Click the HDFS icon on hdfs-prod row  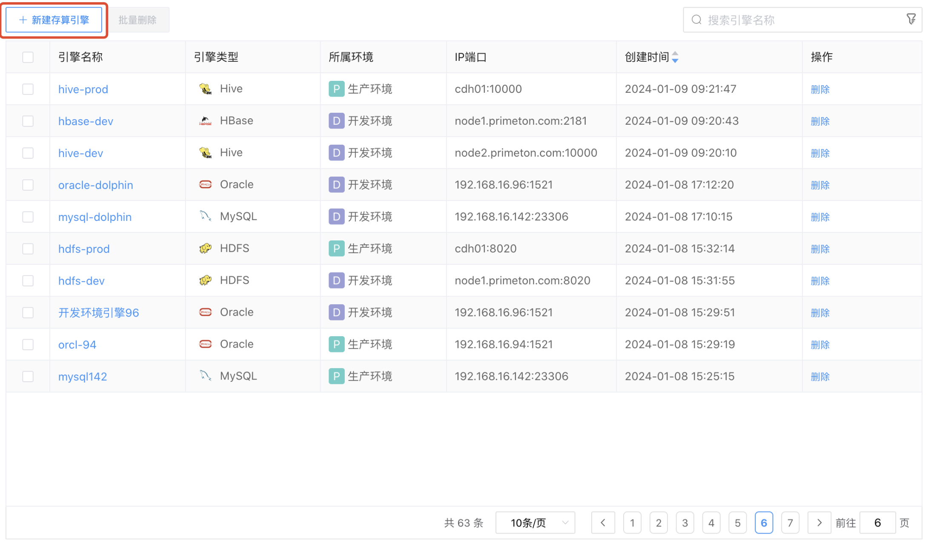click(x=206, y=248)
